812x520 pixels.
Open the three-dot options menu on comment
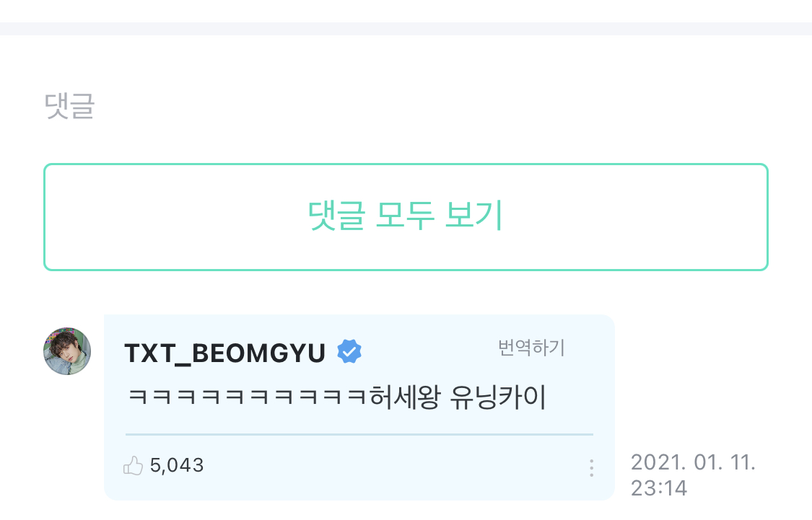click(x=591, y=468)
